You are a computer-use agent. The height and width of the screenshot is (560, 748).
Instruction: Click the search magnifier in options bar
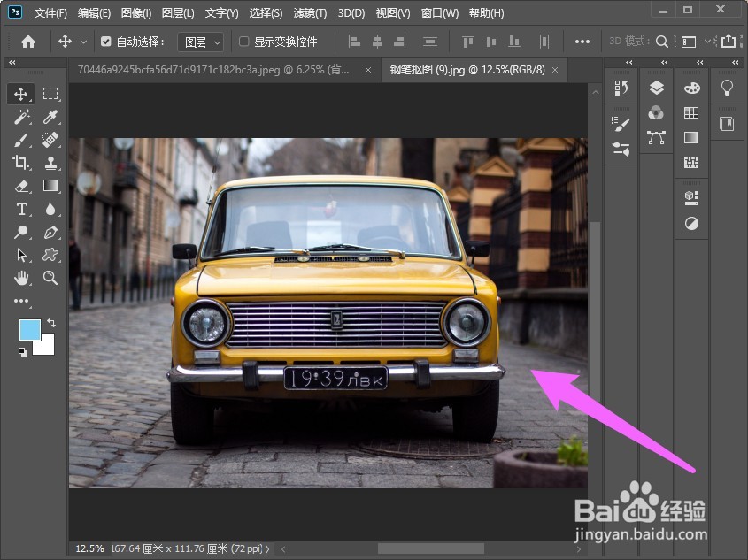661,42
